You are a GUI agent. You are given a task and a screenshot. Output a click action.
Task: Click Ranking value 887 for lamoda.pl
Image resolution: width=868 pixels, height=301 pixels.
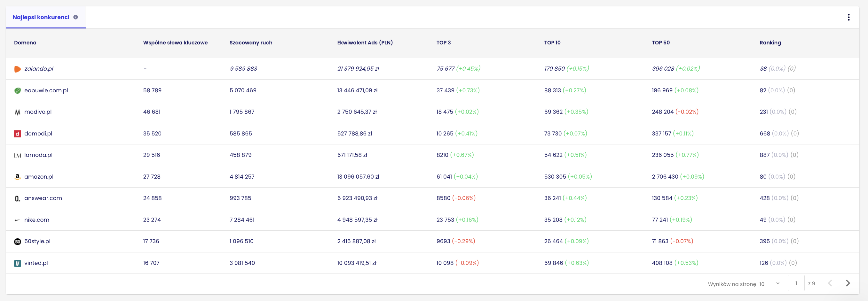[765, 155]
